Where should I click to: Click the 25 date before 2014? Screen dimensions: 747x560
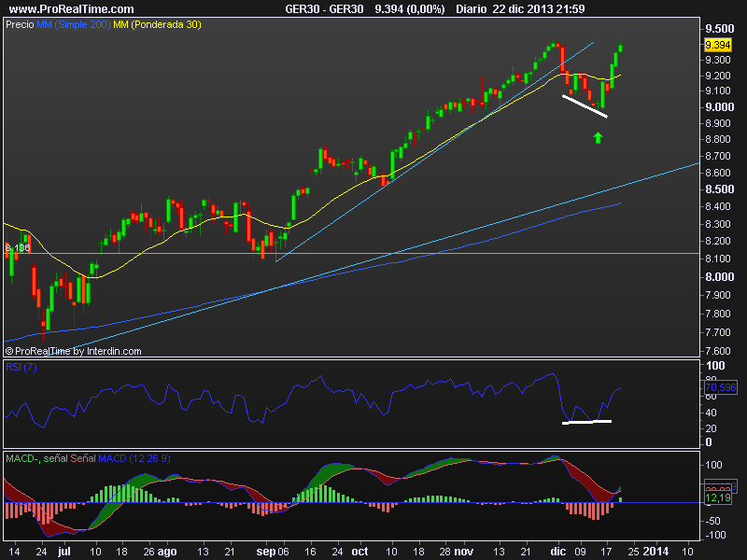(633, 552)
